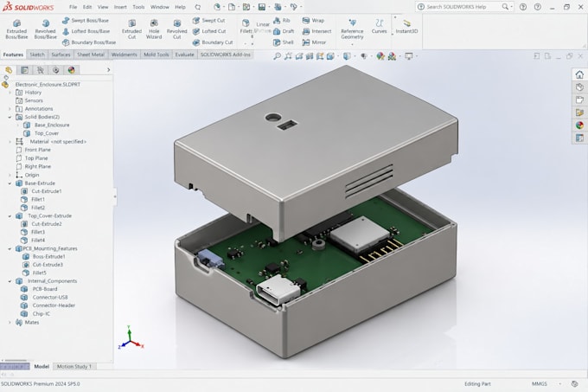
Task: Open the Help menu
Action: pos(180,7)
